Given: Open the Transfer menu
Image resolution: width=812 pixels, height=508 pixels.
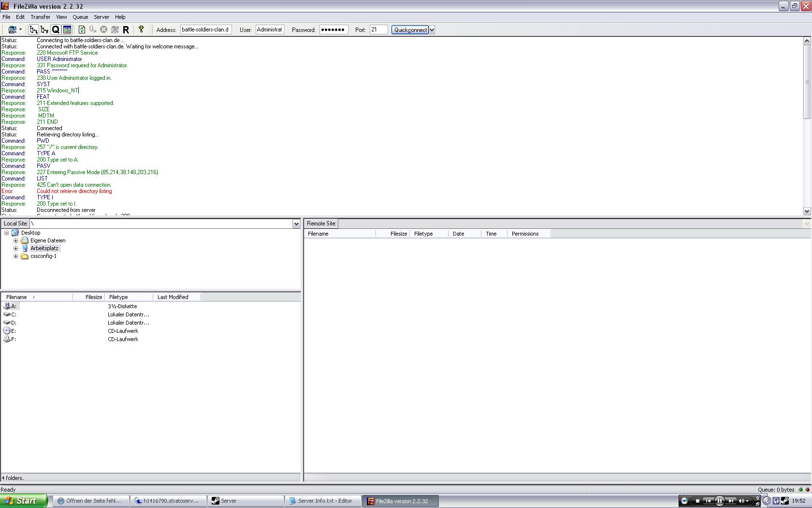Looking at the screenshot, I should click(x=40, y=17).
